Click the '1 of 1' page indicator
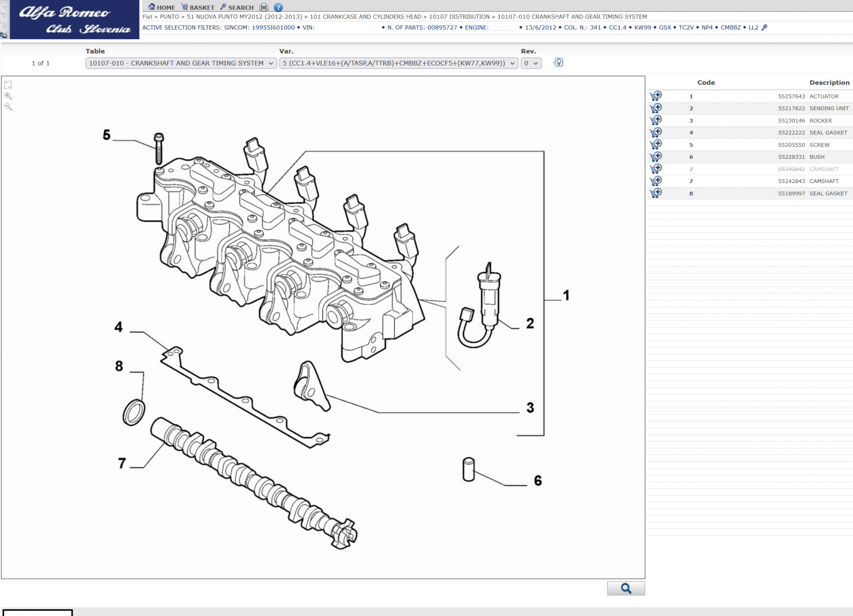Screen dimensions: 853x616 41,63
